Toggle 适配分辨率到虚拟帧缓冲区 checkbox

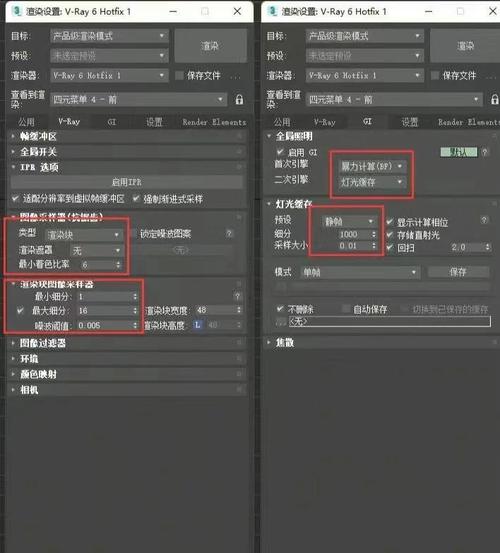[15, 199]
